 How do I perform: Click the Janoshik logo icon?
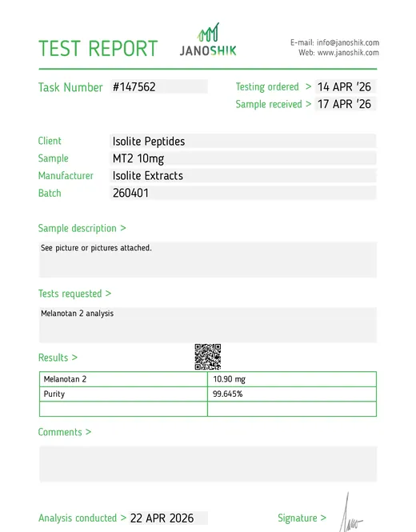click(x=208, y=33)
